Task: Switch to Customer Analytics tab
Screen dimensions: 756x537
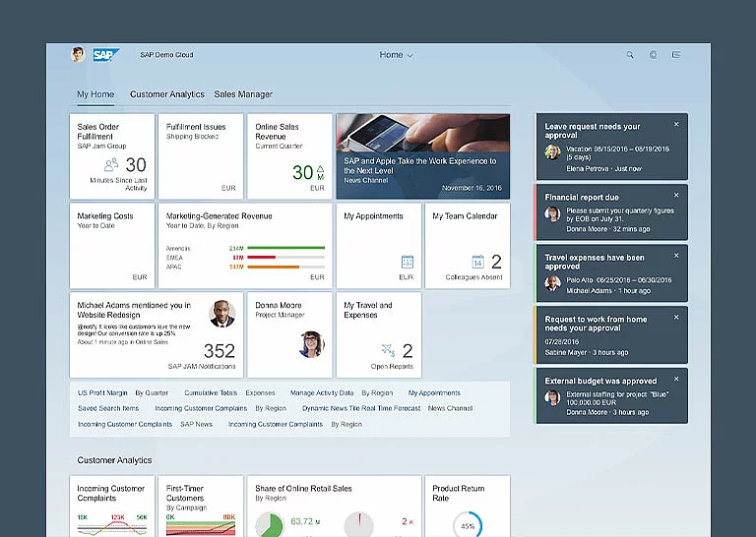Action: click(166, 94)
